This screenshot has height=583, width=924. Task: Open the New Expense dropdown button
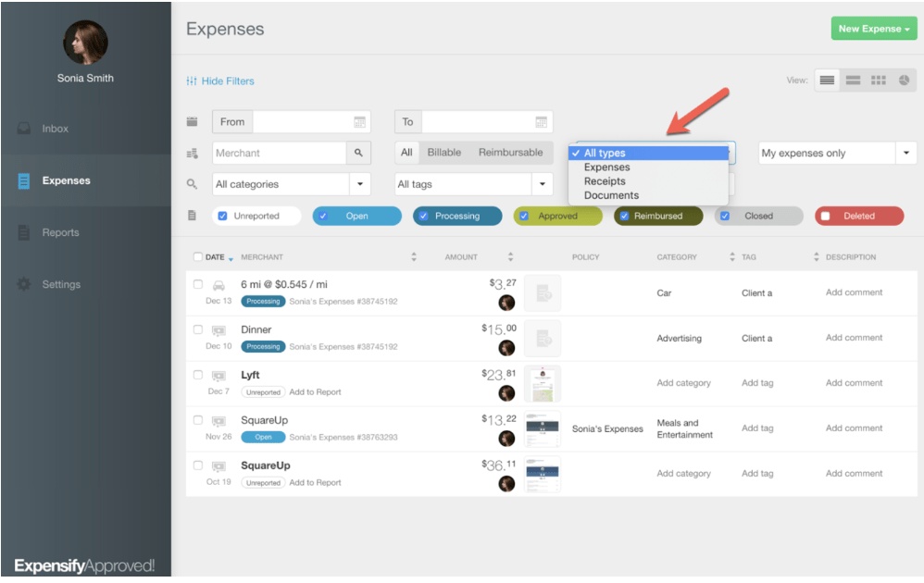tap(873, 29)
